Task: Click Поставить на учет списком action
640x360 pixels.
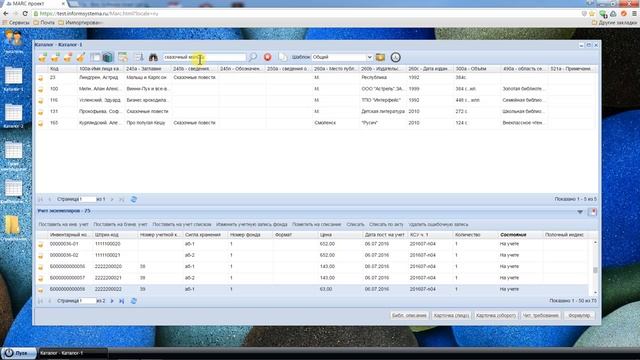Action: click(x=182, y=224)
